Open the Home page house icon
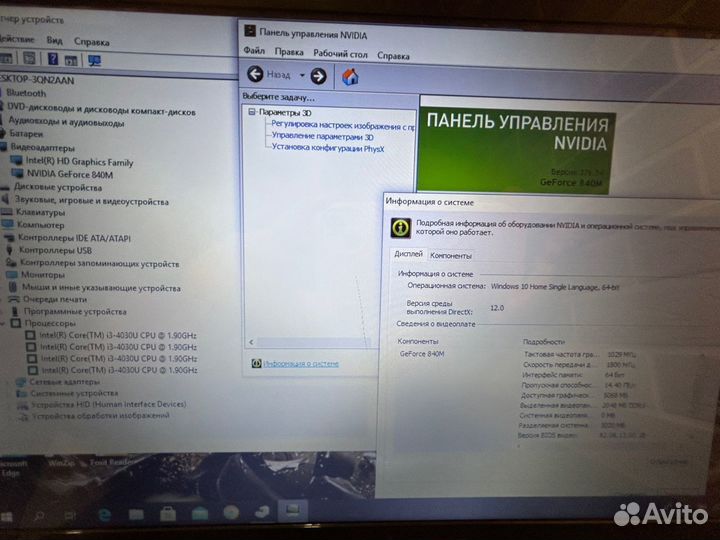This screenshot has height=540, width=720. (x=350, y=77)
